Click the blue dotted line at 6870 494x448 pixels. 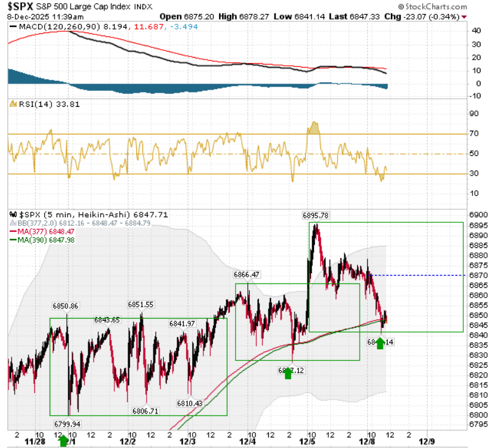(x=417, y=276)
